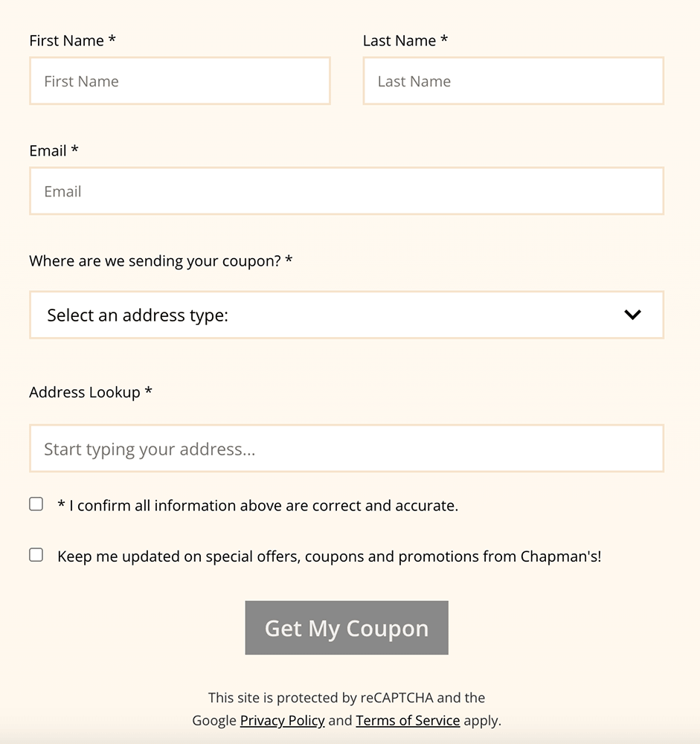
Task: Click the word "Google" in the footer notice
Action: click(x=213, y=720)
